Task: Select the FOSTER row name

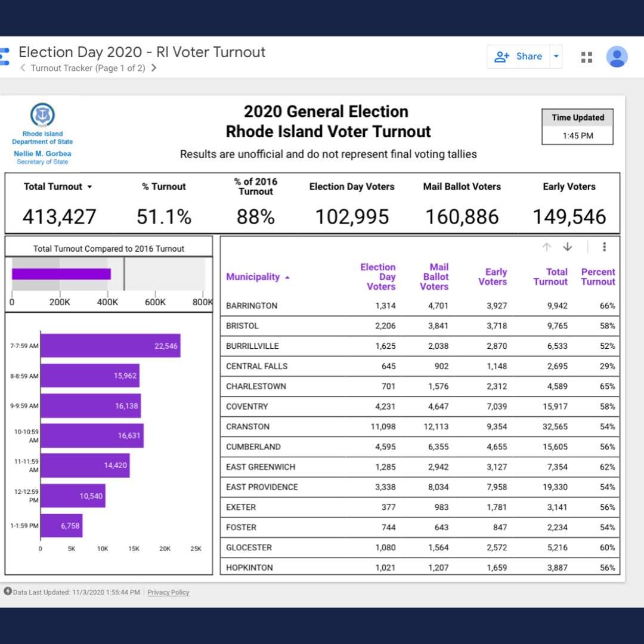Action: 241,527
